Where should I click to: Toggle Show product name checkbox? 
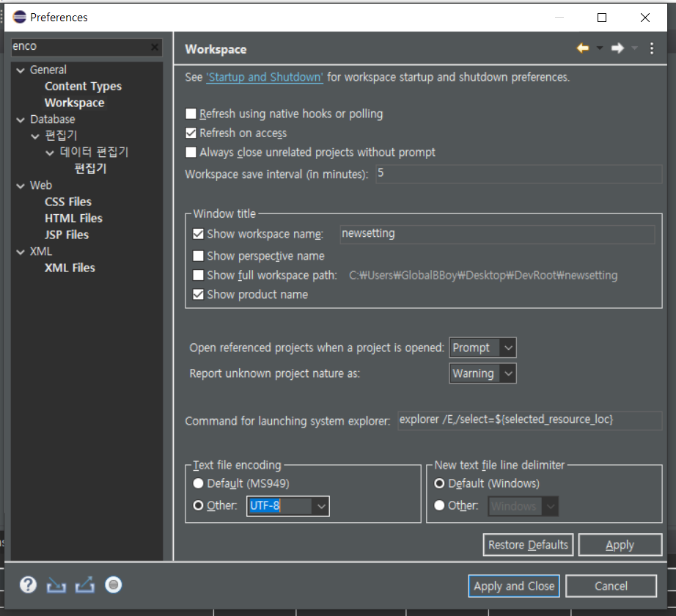click(198, 294)
